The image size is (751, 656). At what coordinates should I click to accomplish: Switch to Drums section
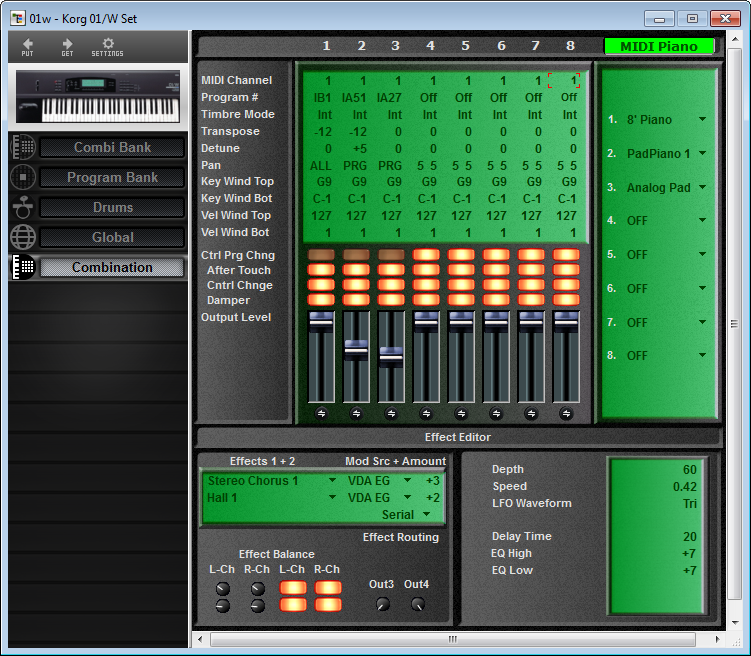point(112,207)
